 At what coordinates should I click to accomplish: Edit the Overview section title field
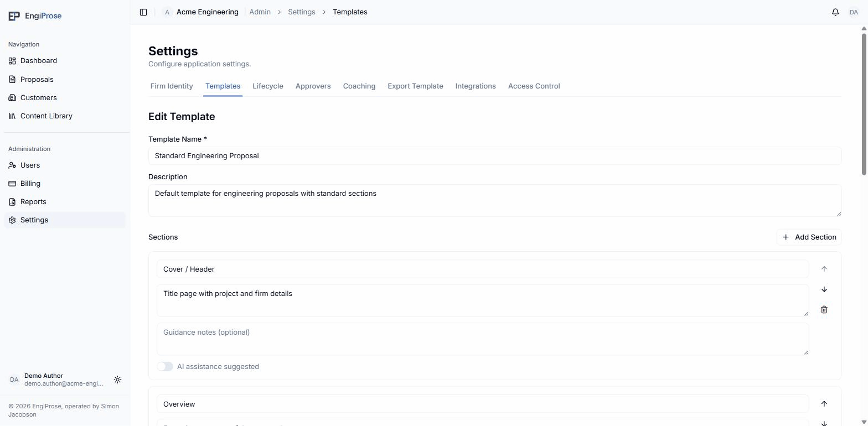click(x=483, y=404)
